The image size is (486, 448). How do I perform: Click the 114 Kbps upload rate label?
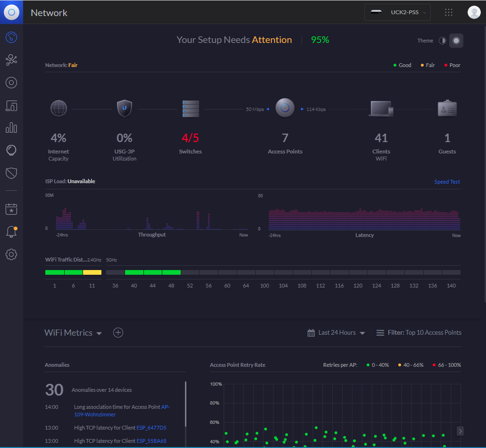(x=316, y=109)
